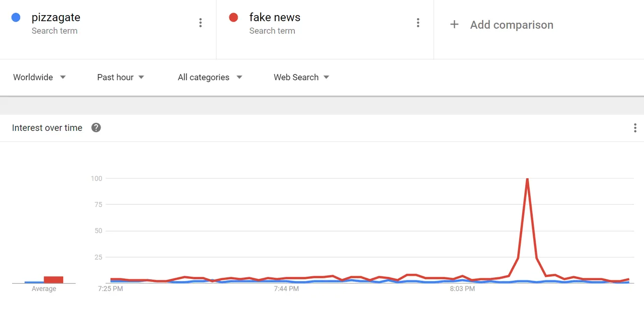Click the blue pizzagate color dot
The width and height of the screenshot is (644, 311).
click(16, 18)
